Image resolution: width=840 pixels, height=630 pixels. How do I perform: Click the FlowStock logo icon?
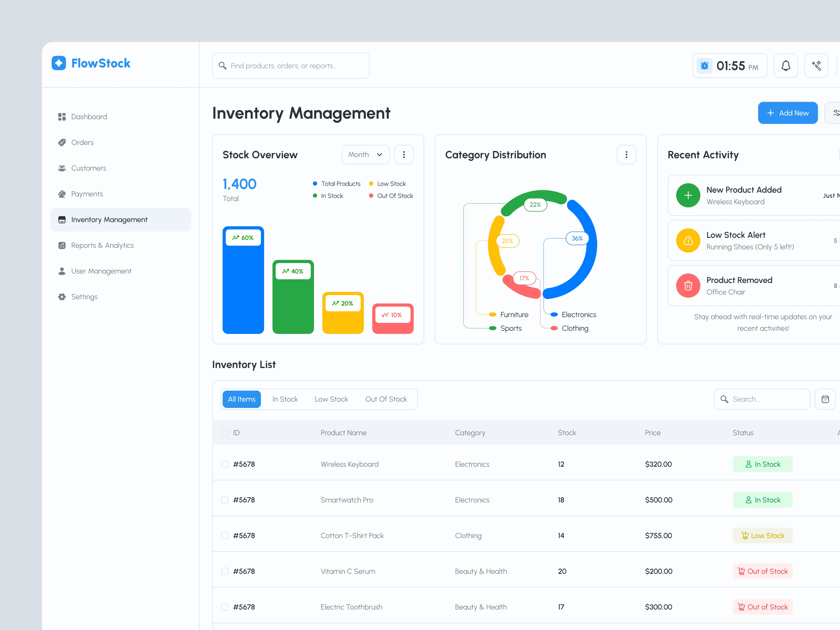[x=59, y=63]
